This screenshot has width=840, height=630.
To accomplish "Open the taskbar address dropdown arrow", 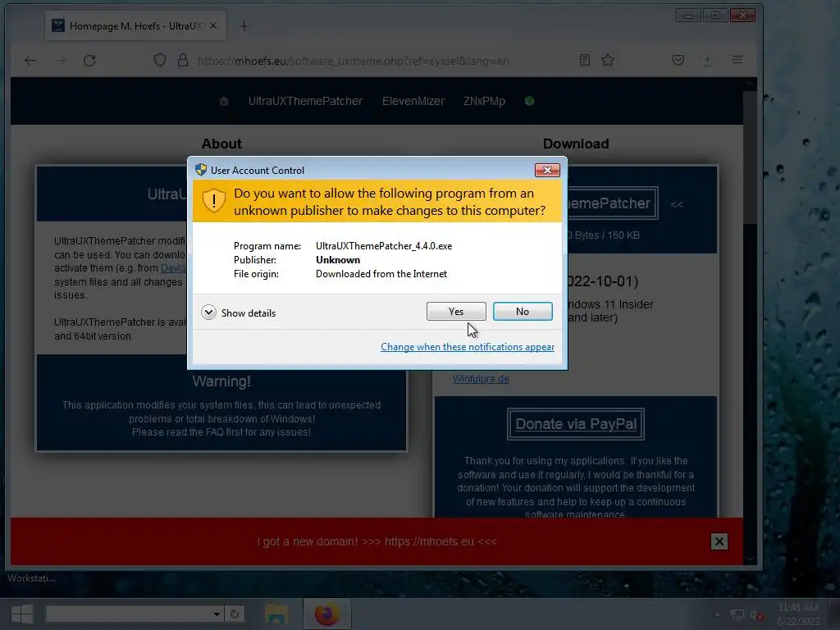I will tap(217, 614).
